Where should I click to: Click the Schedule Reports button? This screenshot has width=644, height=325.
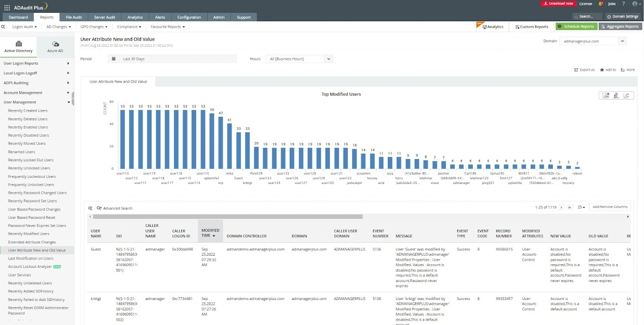(x=576, y=26)
